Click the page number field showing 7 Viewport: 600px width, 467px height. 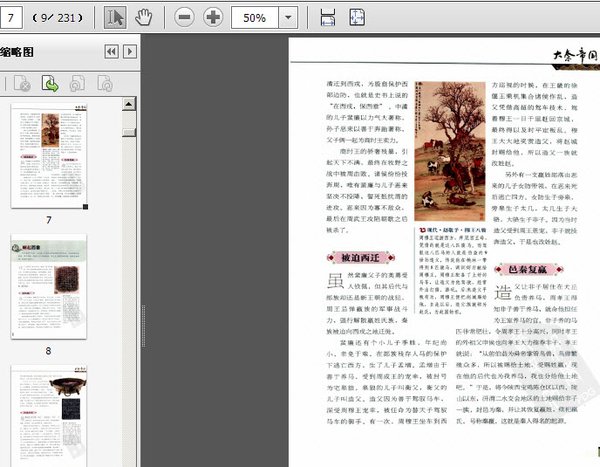14,18
